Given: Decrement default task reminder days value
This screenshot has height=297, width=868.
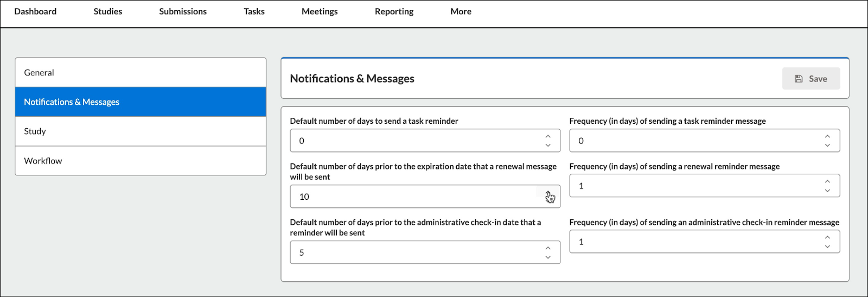Looking at the screenshot, I should point(548,145).
